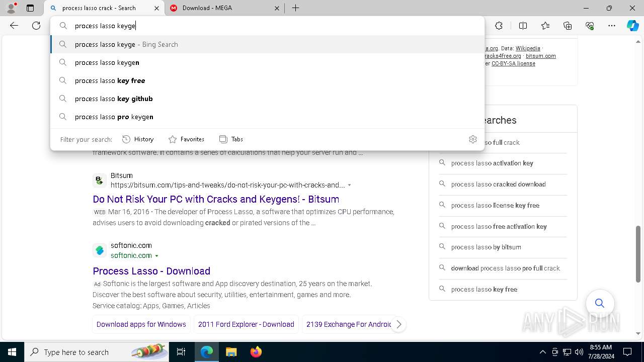Expand the softonic.com ad dropdown arrow
Viewport: 644px width, 362px height.
click(157, 256)
